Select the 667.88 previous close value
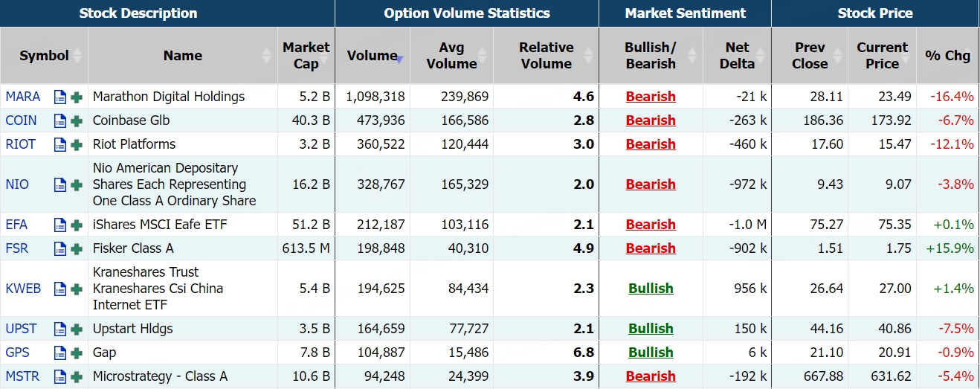 [823, 376]
